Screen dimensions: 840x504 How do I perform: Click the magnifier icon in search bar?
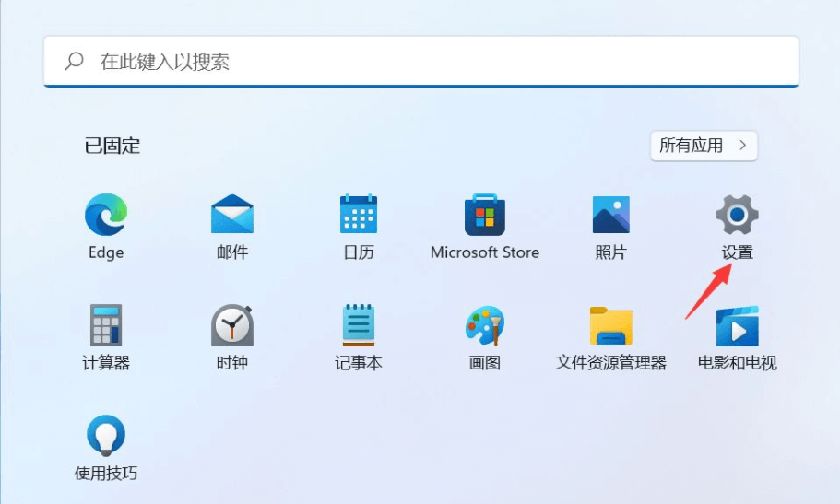75,61
